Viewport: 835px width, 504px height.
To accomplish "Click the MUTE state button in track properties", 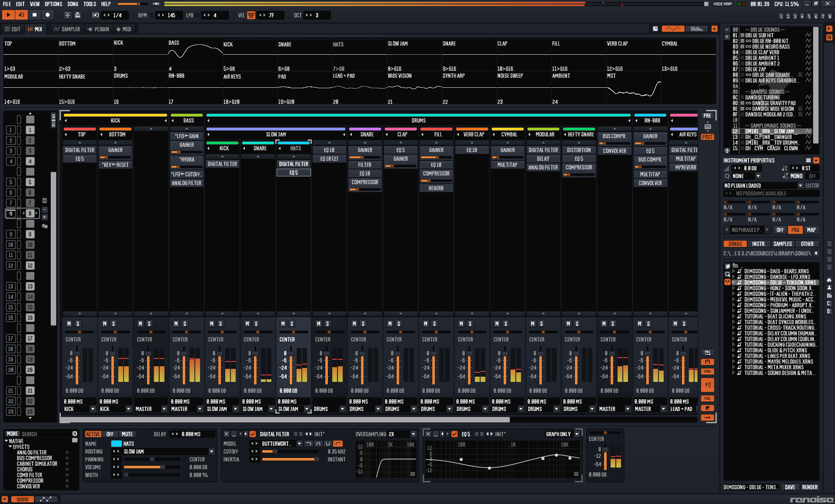I will (127, 434).
